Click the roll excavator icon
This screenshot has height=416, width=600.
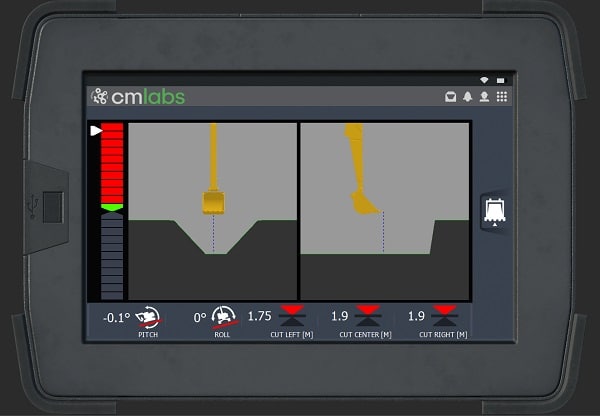click(x=225, y=317)
